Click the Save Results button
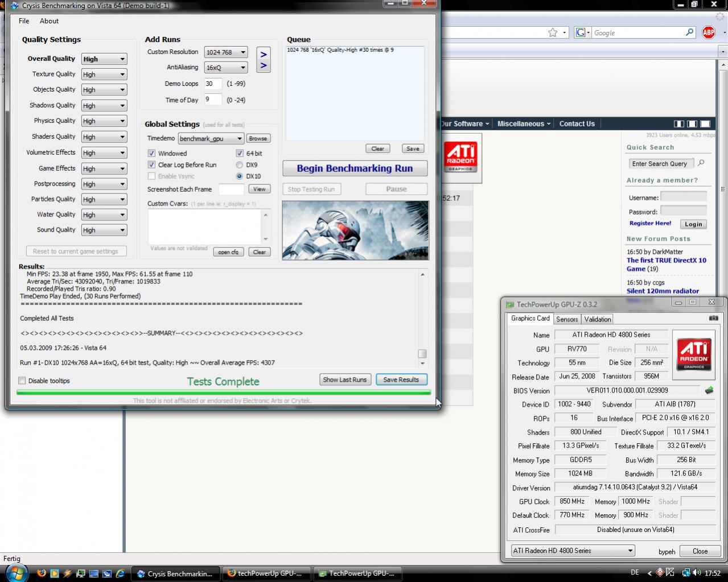Screen dimensions: 728x582 click(x=401, y=379)
